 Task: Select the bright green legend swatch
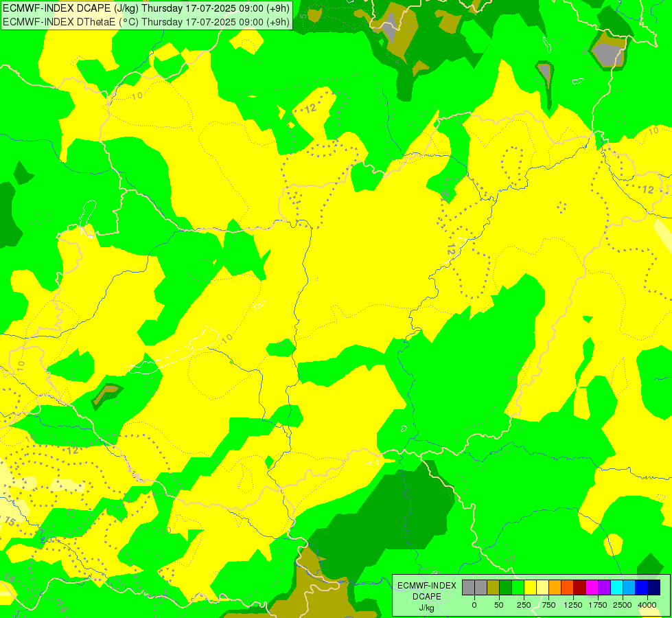518,588
